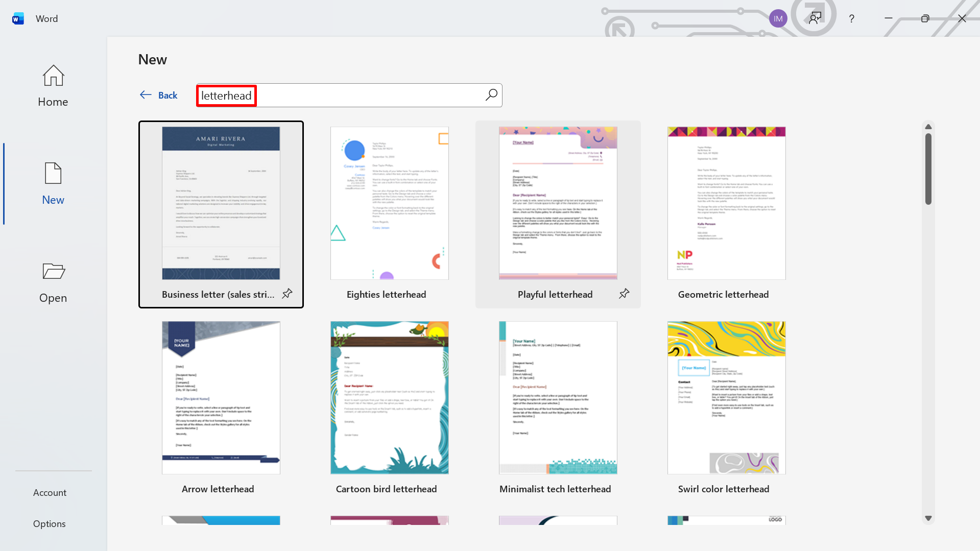This screenshot has height=551, width=980.
Task: Minimize the Word window
Action: point(889,19)
